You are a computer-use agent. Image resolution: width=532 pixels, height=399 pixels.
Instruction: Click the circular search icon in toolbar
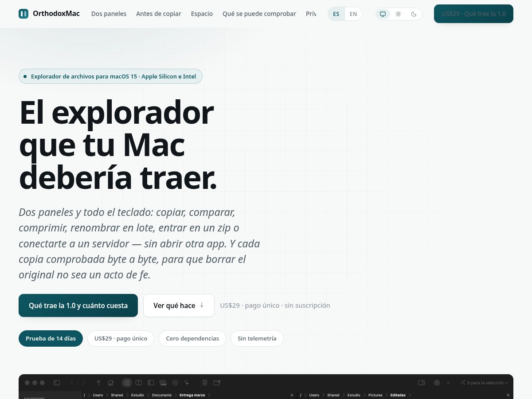(x=175, y=383)
